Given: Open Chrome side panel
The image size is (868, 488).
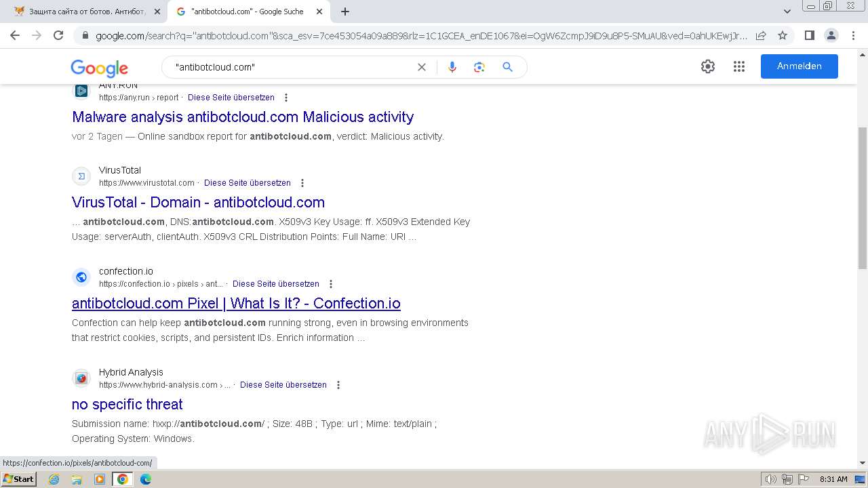Looking at the screenshot, I should coord(809,35).
